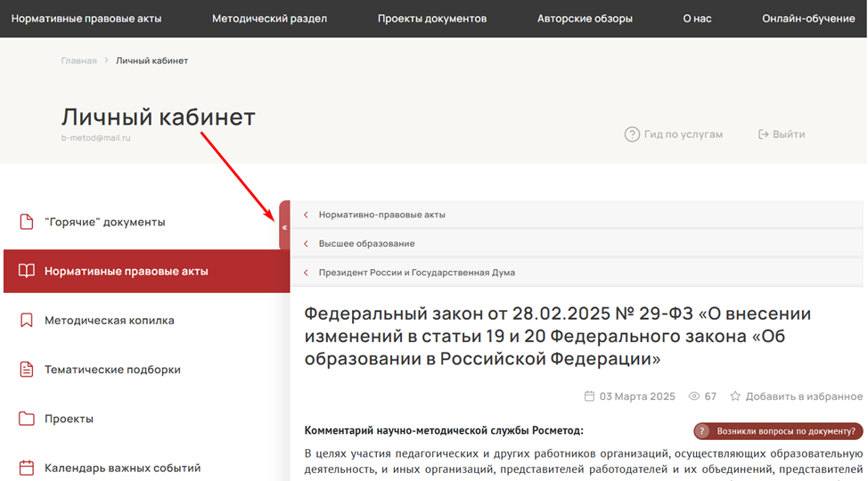
Task: Click the bookmark icon beside Методическая копилка
Action: [27, 320]
